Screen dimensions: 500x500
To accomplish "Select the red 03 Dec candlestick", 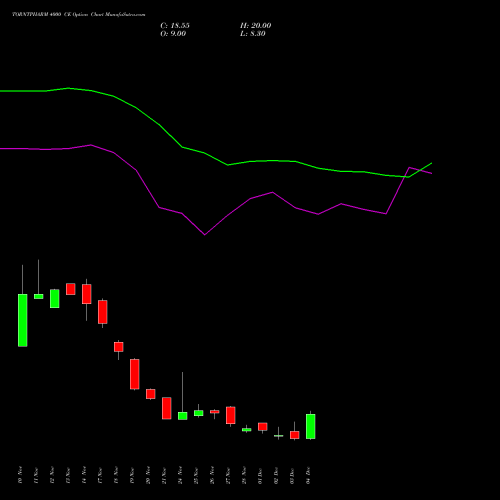I will (x=295, y=435).
